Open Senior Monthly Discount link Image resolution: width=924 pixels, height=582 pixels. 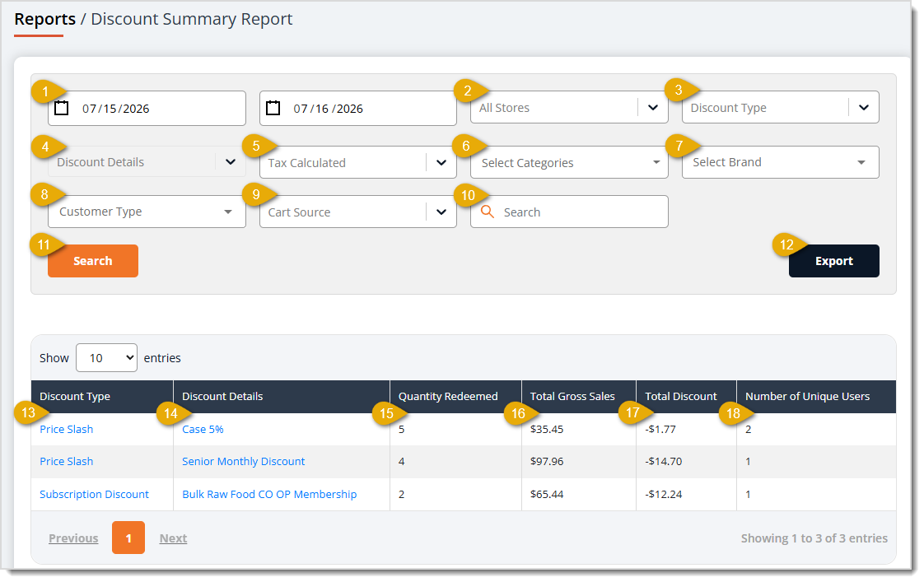point(244,461)
